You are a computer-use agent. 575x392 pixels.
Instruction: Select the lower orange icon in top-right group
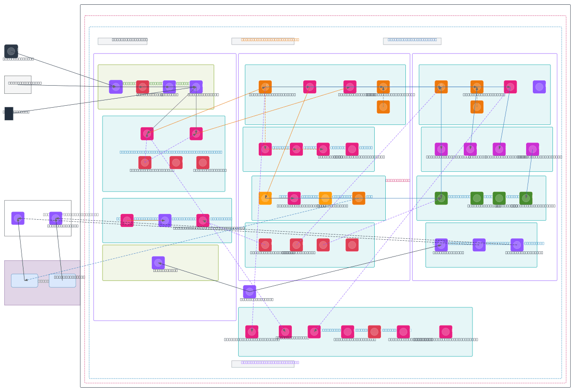[x=476, y=107]
